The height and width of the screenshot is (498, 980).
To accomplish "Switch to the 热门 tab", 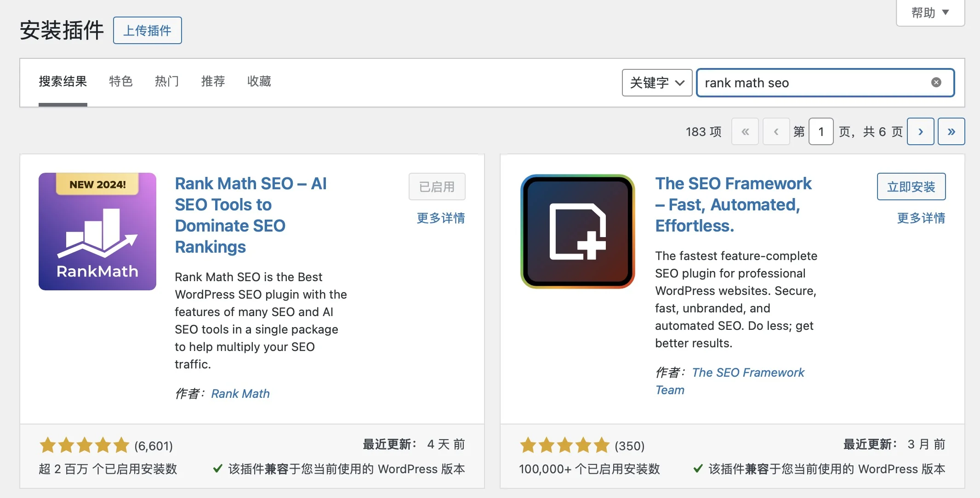I will click(167, 81).
